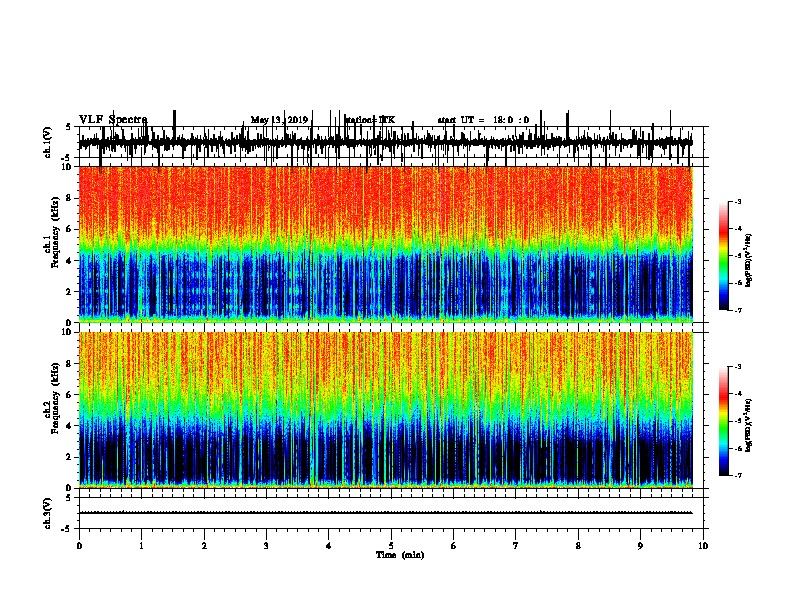Click the station label in the header

click(370, 120)
